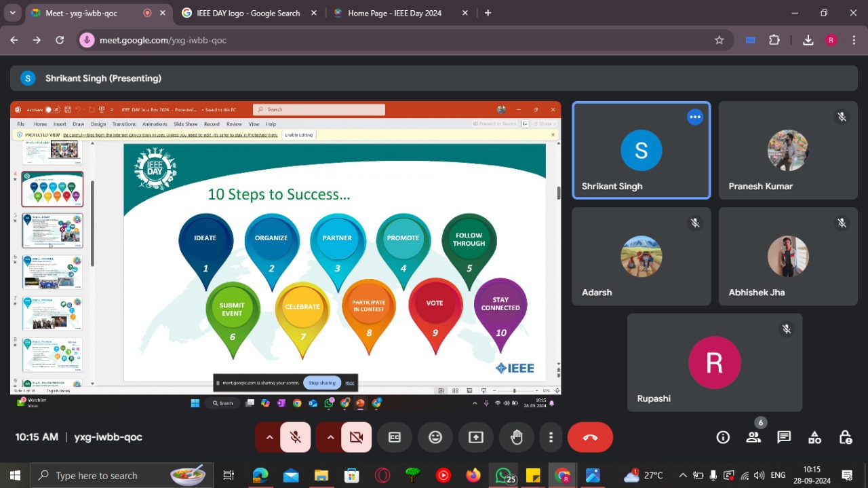The image size is (868, 488).
Task: Select Abhishek Jha participant tile
Action: tap(788, 256)
